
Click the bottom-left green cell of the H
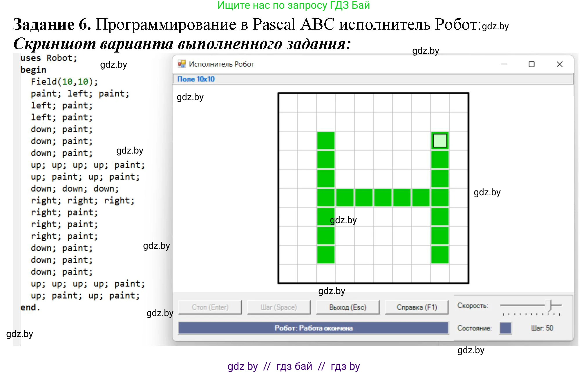[326, 255]
